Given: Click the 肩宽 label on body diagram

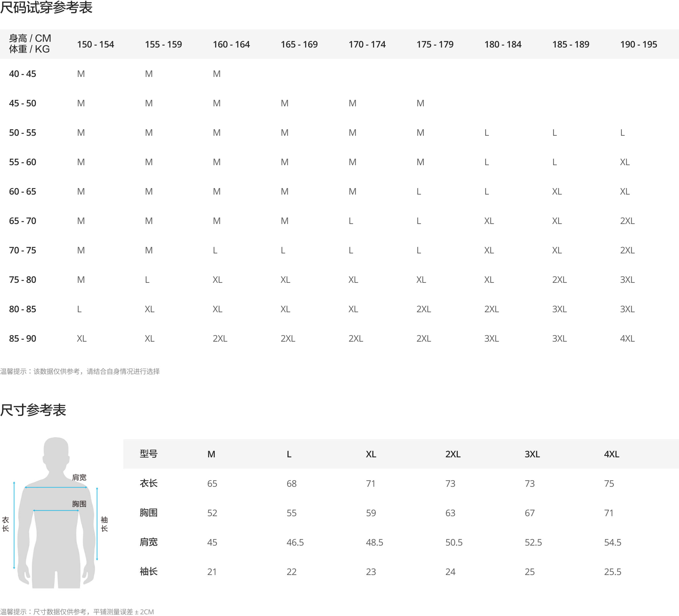Looking at the screenshot, I should pos(79,477).
